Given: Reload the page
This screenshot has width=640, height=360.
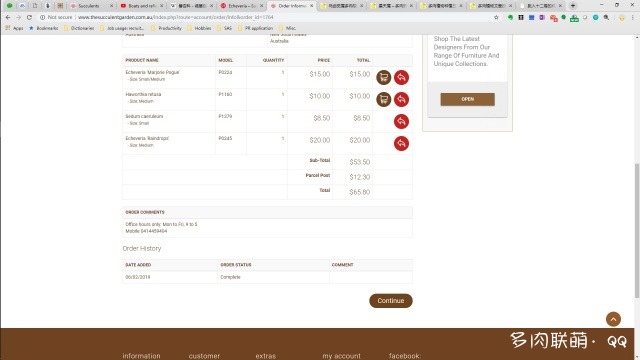Looking at the screenshot, I should point(29,18).
